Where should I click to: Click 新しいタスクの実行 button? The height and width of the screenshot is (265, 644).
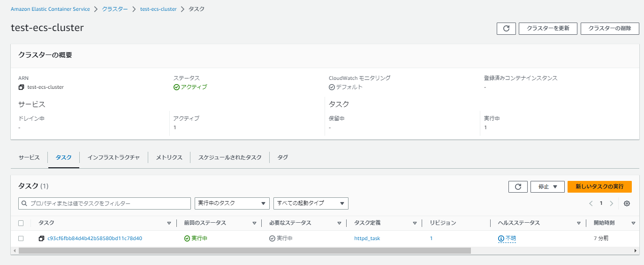point(599,187)
